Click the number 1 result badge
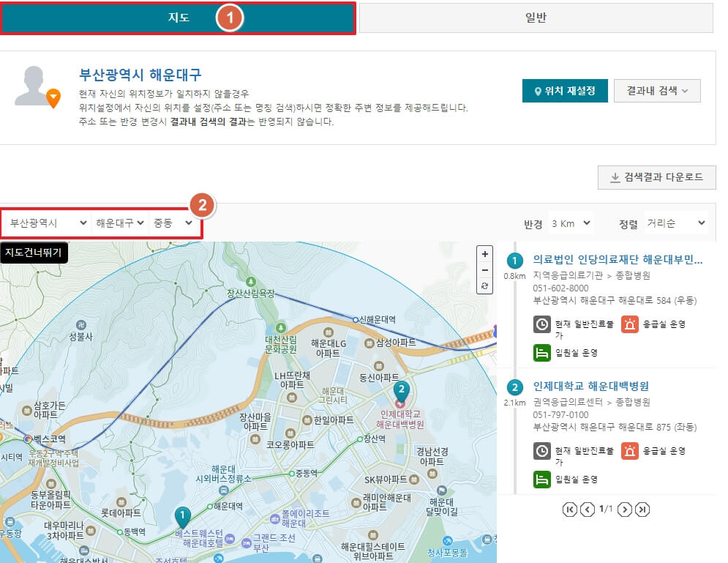The width and height of the screenshot is (728, 563). 514,261
